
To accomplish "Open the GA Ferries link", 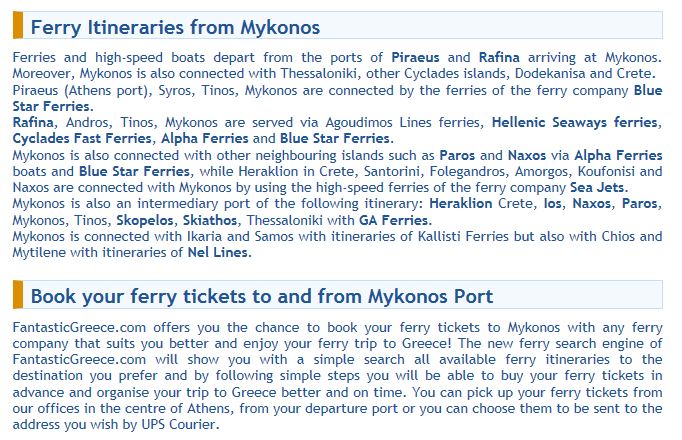I will coord(394,220).
